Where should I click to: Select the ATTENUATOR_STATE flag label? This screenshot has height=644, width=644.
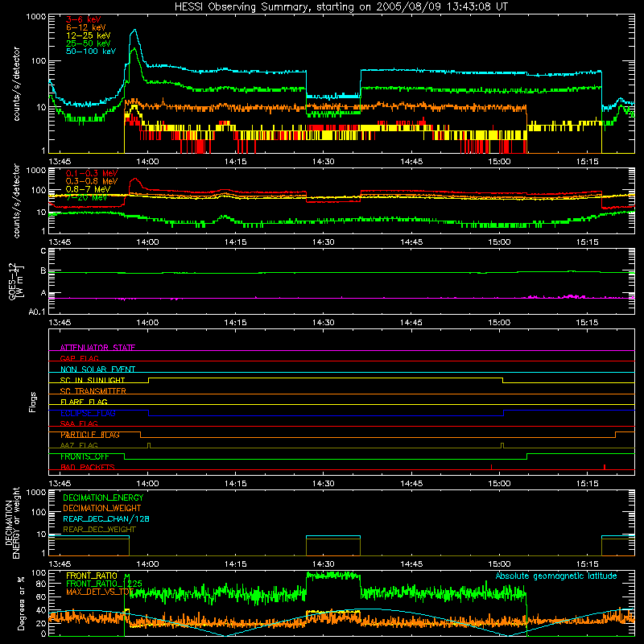pyautogui.click(x=97, y=348)
